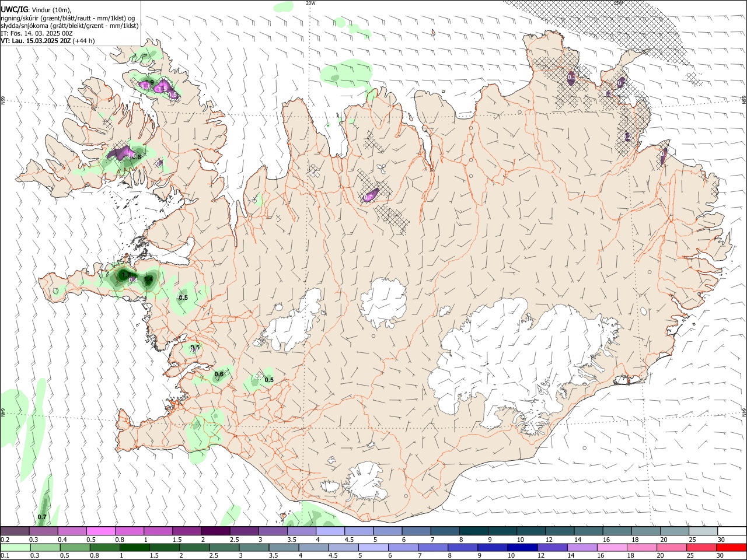Select rain scale swatch between 0.3 and 0.5

pyautogui.click(x=45, y=548)
